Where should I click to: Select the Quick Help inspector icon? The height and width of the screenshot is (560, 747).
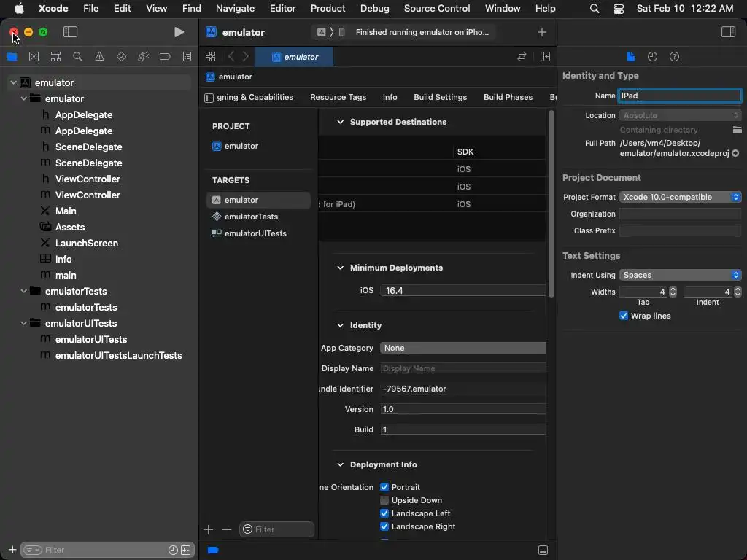point(674,57)
